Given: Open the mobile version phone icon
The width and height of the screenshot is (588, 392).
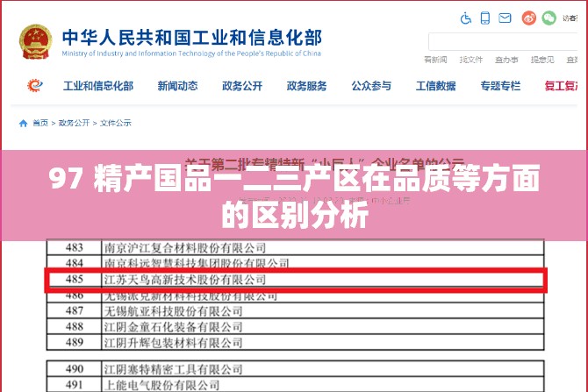Looking at the screenshot, I should click(x=484, y=18).
